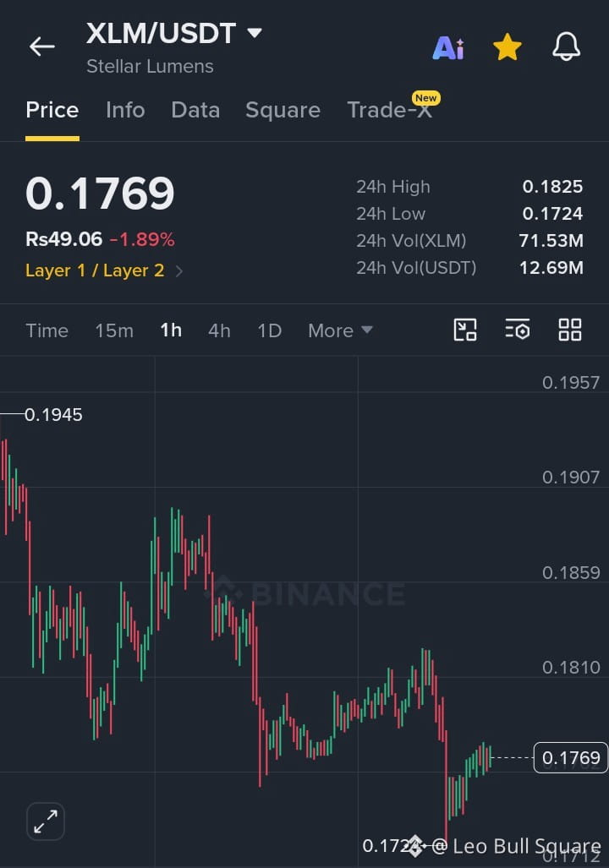
Task: Open the Square tab
Action: pyautogui.click(x=283, y=110)
